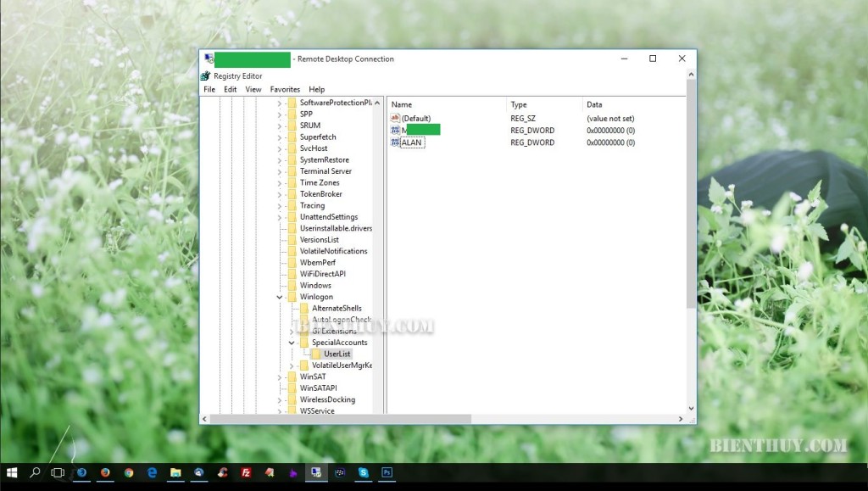Open the Edit menu

point(231,89)
